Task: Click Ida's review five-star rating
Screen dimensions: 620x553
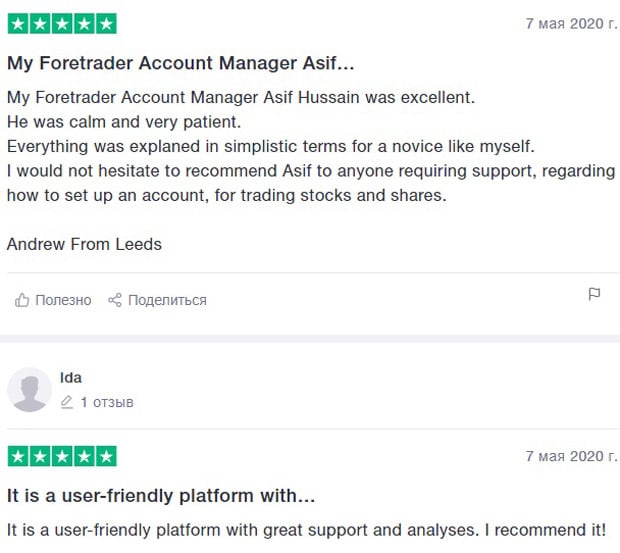Action: [x=62, y=456]
